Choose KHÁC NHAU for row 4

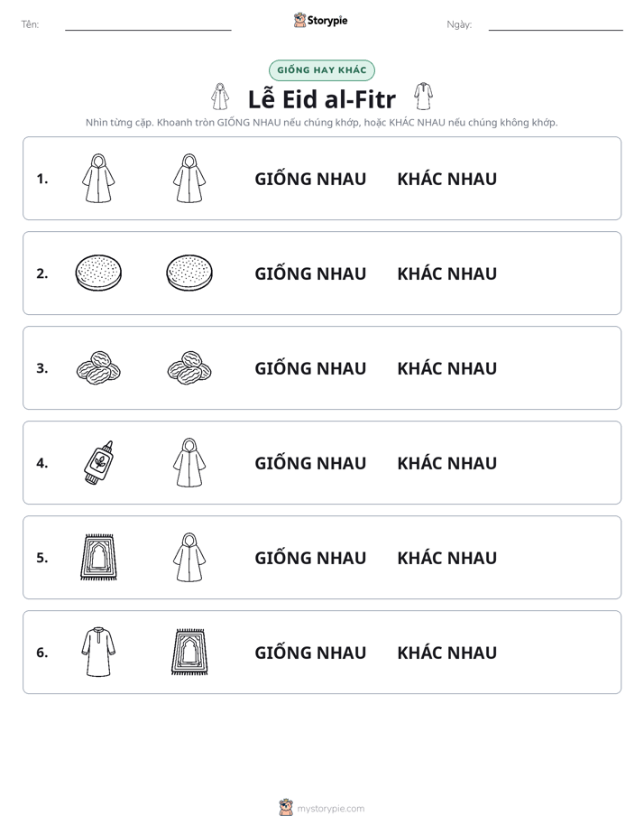coord(446,463)
